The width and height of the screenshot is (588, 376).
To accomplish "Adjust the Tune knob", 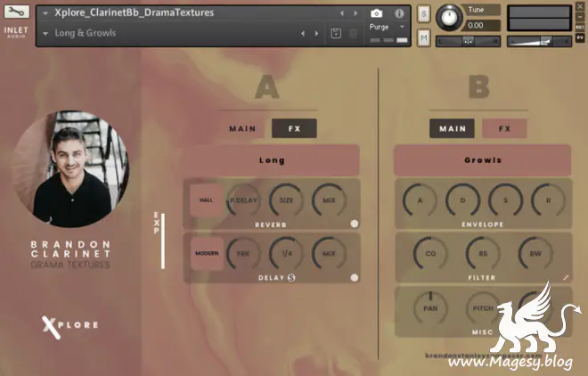I will [449, 17].
